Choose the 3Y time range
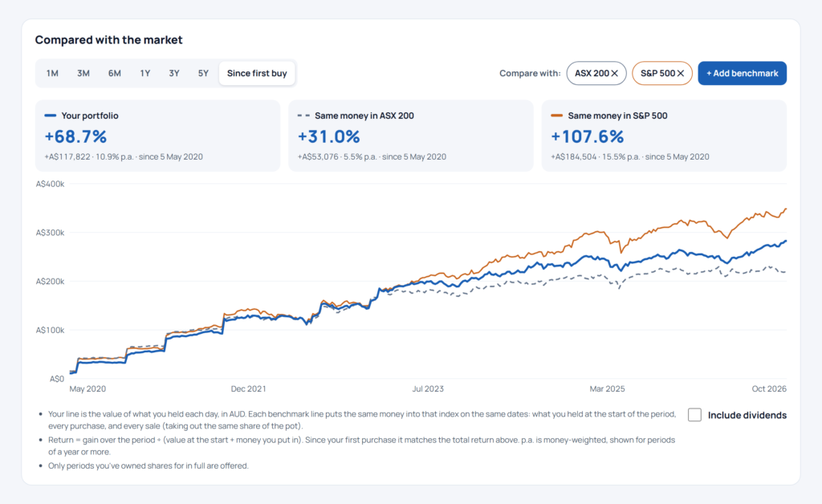Viewport: 822px width, 504px height. click(x=174, y=73)
